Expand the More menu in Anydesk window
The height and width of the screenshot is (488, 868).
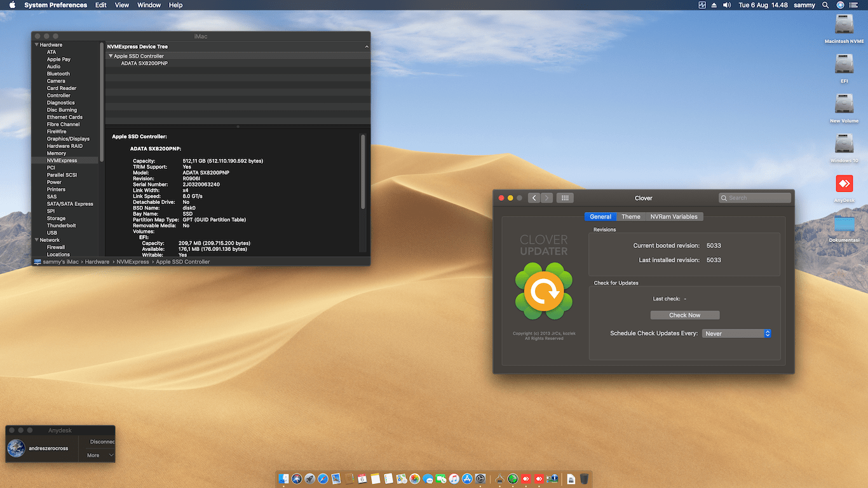pos(100,456)
